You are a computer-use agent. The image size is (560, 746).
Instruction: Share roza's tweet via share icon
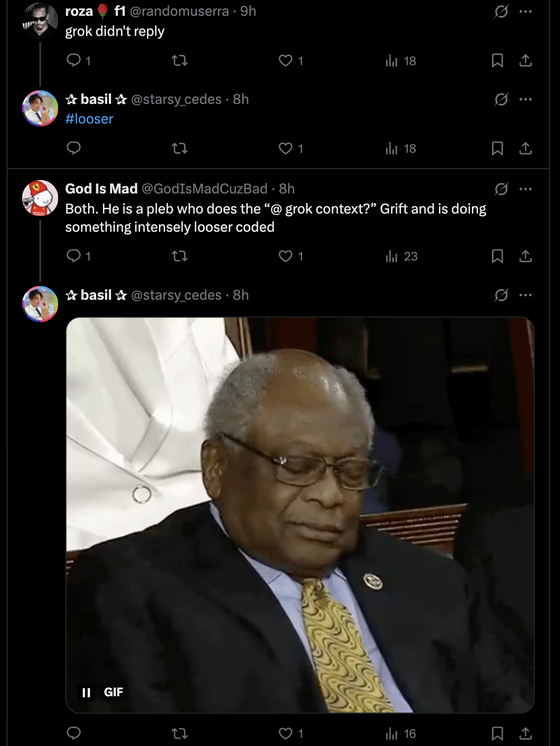coord(526,60)
